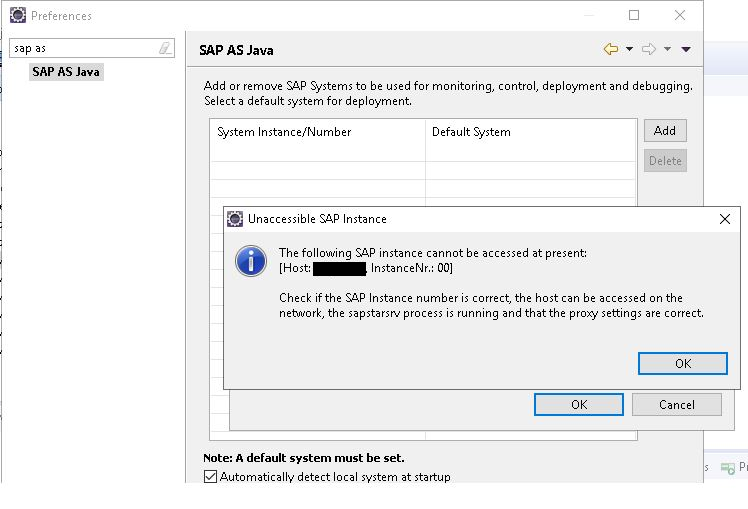This screenshot has height=509, width=748.
Task: Open the preference page view menu dropdown
Action: coord(686,49)
